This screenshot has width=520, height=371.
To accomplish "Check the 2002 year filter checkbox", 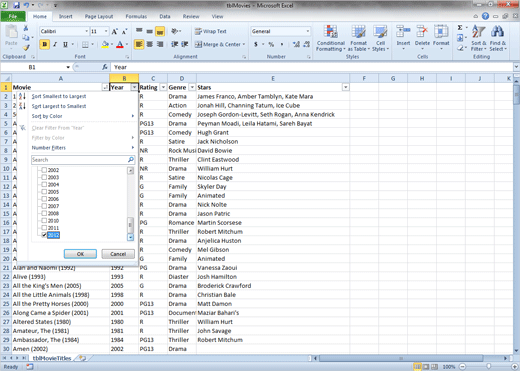I will pyautogui.click(x=44, y=170).
